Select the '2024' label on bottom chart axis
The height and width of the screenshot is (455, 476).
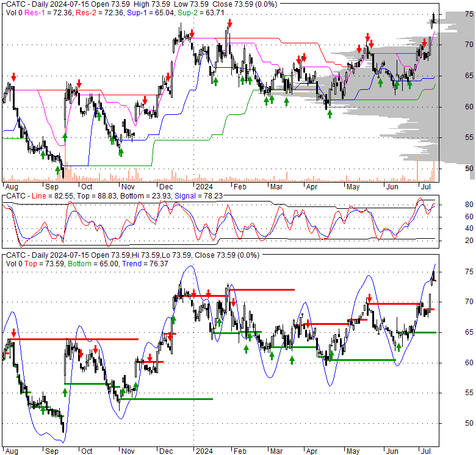pos(204,451)
